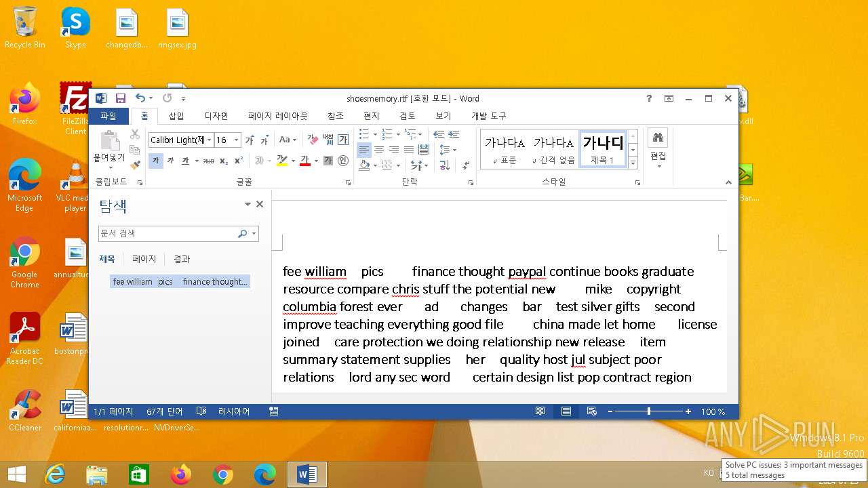Align text right
The image size is (868, 488).
394,150
